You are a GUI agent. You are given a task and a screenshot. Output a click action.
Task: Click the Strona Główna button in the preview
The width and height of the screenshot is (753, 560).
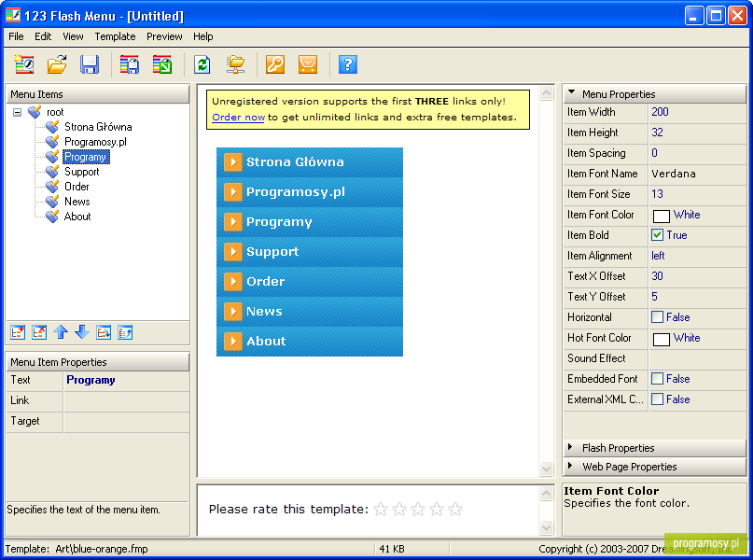pos(310,162)
